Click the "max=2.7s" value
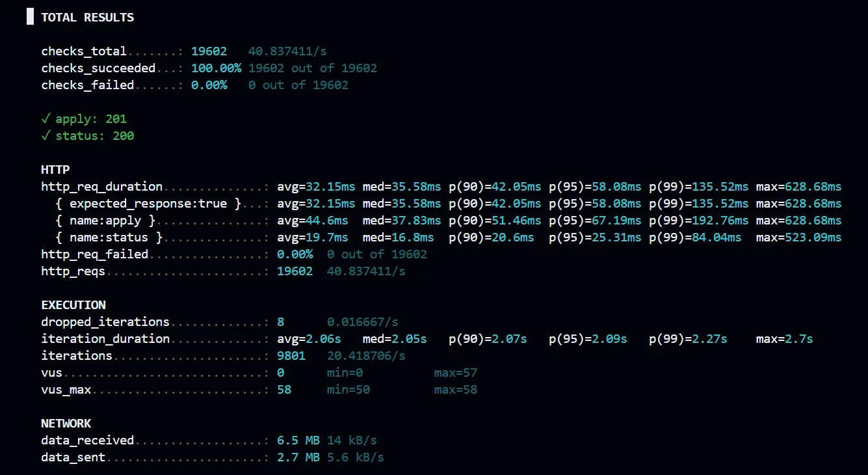This screenshot has height=475, width=868. (x=784, y=339)
